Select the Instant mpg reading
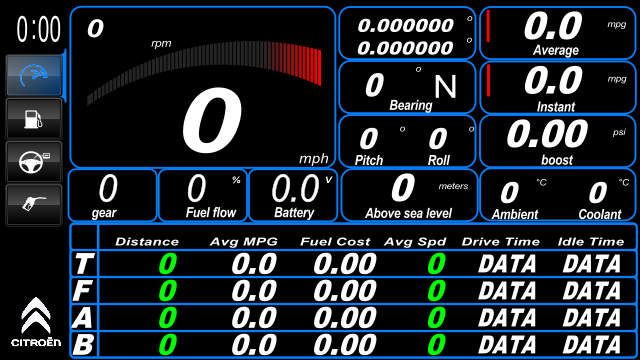The width and height of the screenshot is (640, 360). [x=553, y=80]
